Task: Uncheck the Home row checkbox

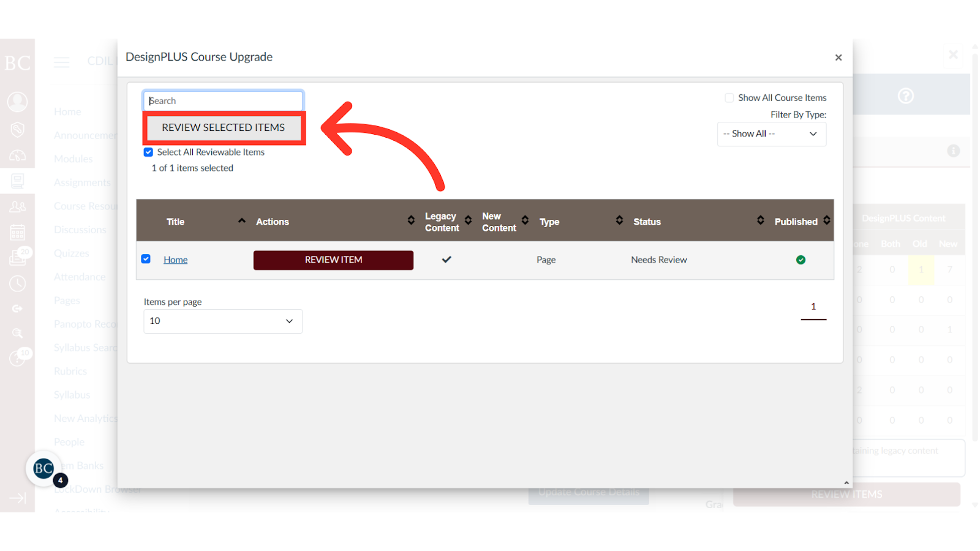Action: [146, 259]
